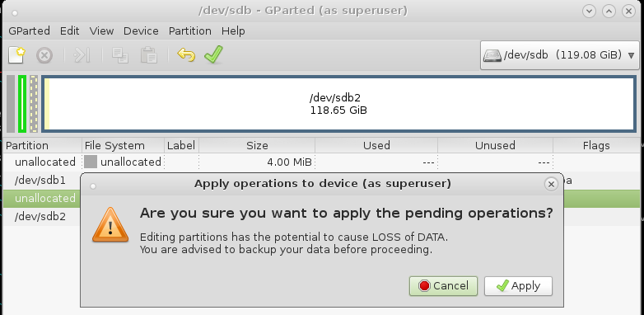Click the gray unallocated file system swatch
This screenshot has width=644, height=315.
[91, 162]
